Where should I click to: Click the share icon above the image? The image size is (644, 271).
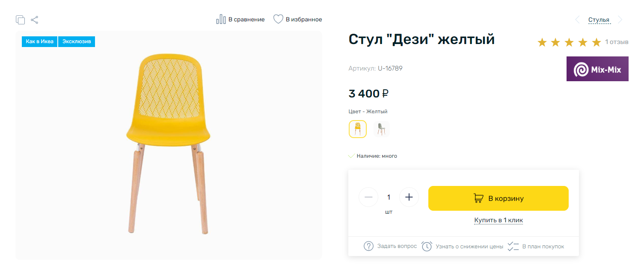tap(35, 20)
